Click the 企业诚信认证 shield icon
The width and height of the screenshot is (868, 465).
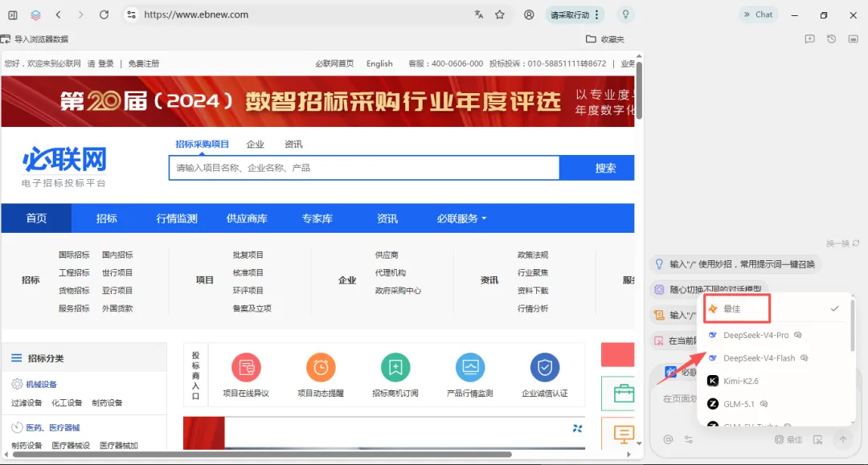click(x=545, y=368)
